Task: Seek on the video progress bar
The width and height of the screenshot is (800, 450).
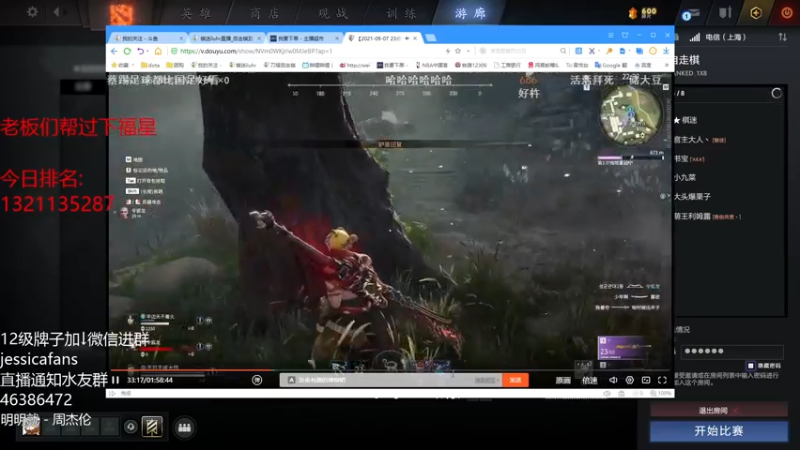Action: coord(390,370)
